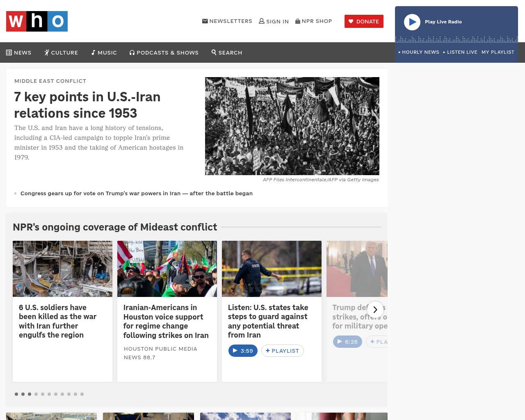525x420 pixels.
Task: Select the fourth carousel pagination dot
Action: pos(36,394)
